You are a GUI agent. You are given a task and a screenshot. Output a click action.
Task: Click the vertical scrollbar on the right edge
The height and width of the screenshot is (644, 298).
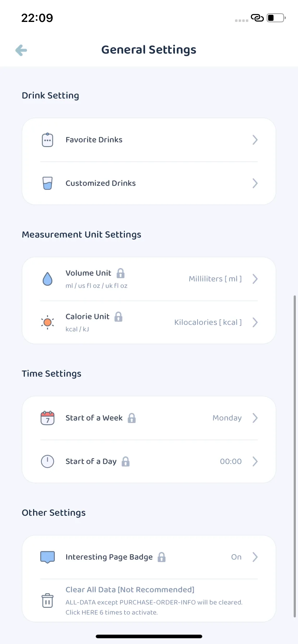pos(295,456)
